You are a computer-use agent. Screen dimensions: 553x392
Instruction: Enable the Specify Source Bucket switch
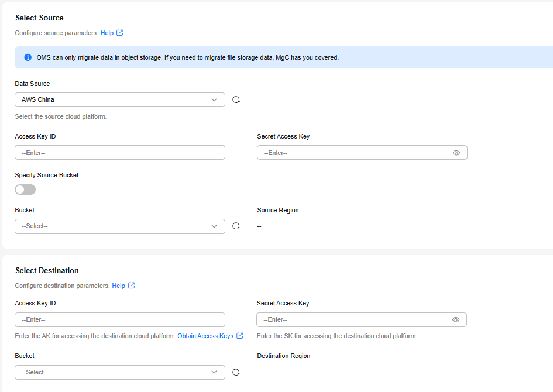point(25,190)
